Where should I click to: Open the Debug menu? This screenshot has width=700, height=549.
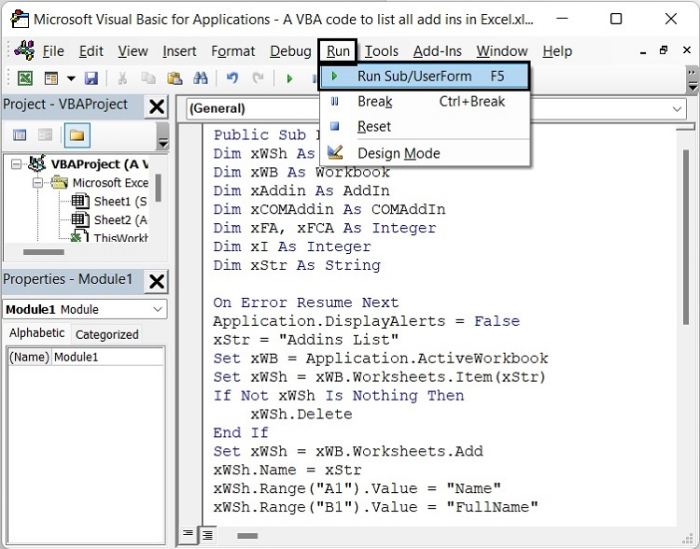pyautogui.click(x=290, y=51)
